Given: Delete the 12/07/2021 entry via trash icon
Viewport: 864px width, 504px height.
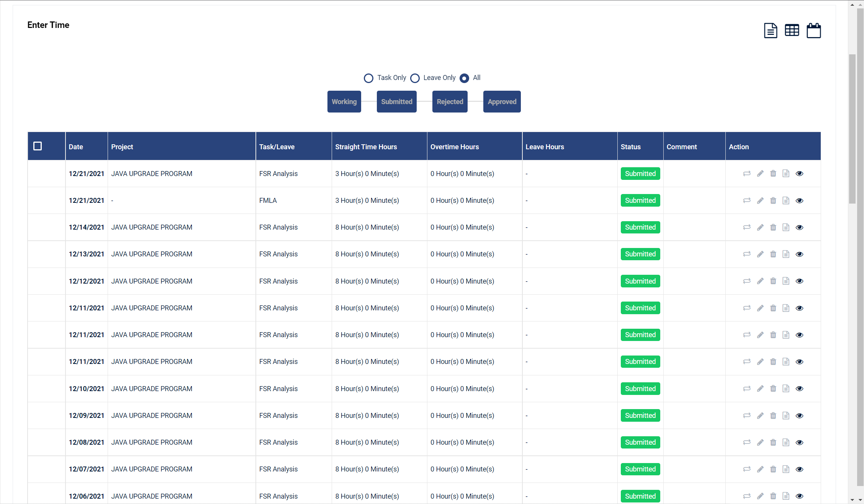Looking at the screenshot, I should tap(773, 469).
